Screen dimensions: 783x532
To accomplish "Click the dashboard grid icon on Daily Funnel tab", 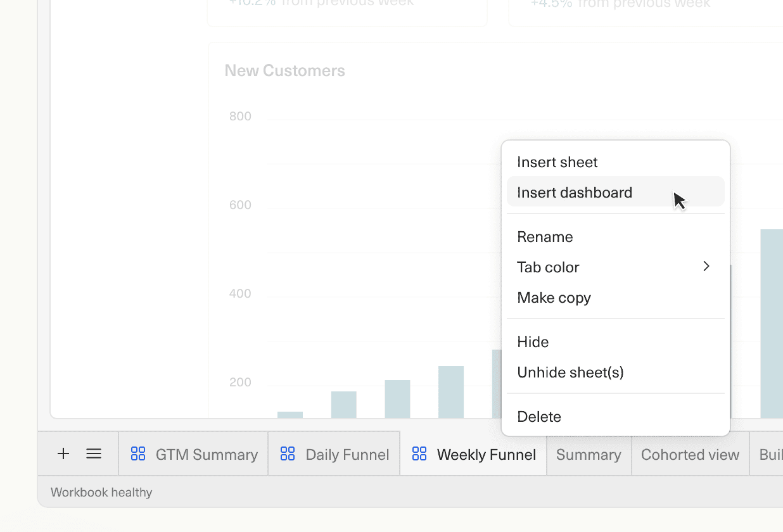I will [288, 453].
